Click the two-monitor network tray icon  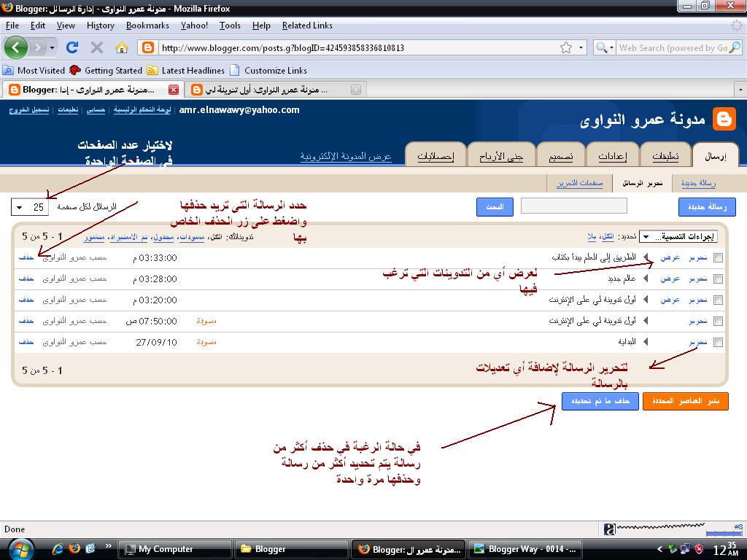[x=686, y=549]
